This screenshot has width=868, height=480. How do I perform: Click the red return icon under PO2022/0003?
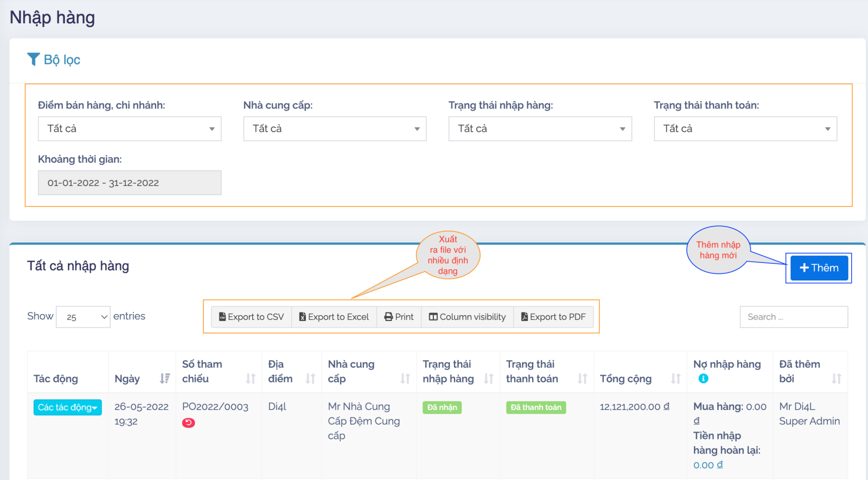[x=188, y=423]
